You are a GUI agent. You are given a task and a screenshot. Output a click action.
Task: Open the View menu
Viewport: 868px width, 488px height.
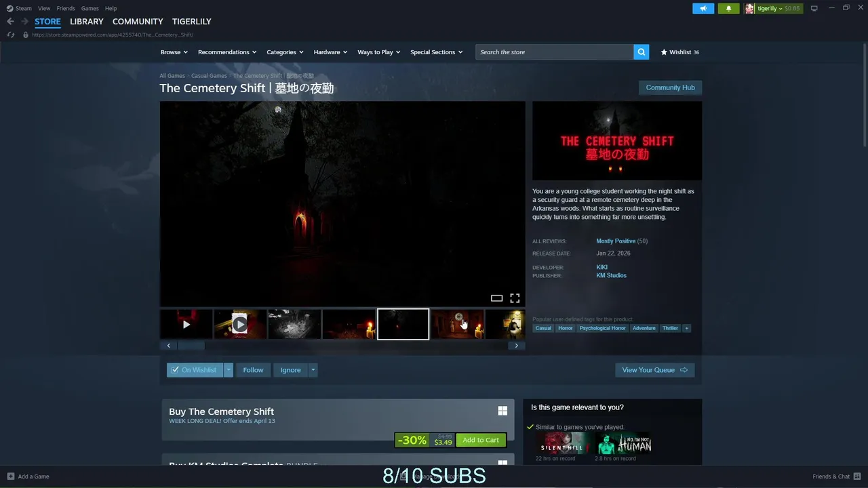44,8
